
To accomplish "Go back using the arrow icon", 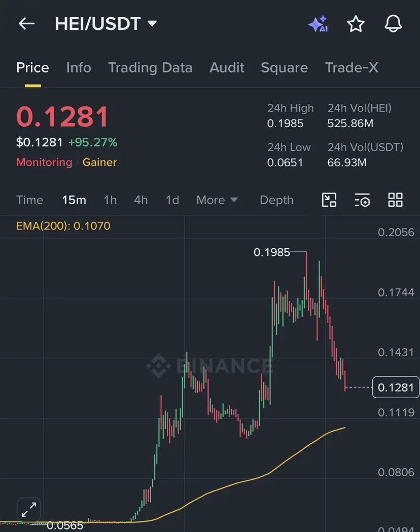I will click(26, 24).
